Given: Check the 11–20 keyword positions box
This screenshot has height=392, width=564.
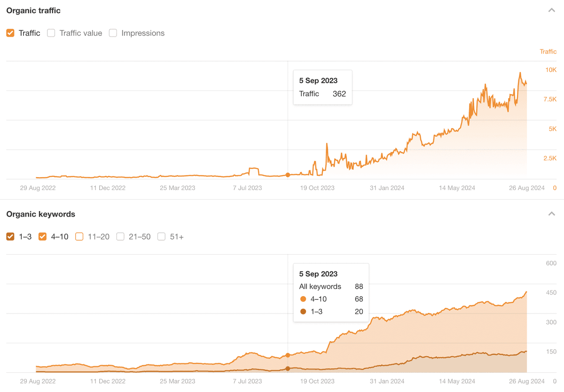Looking at the screenshot, I should (x=79, y=237).
